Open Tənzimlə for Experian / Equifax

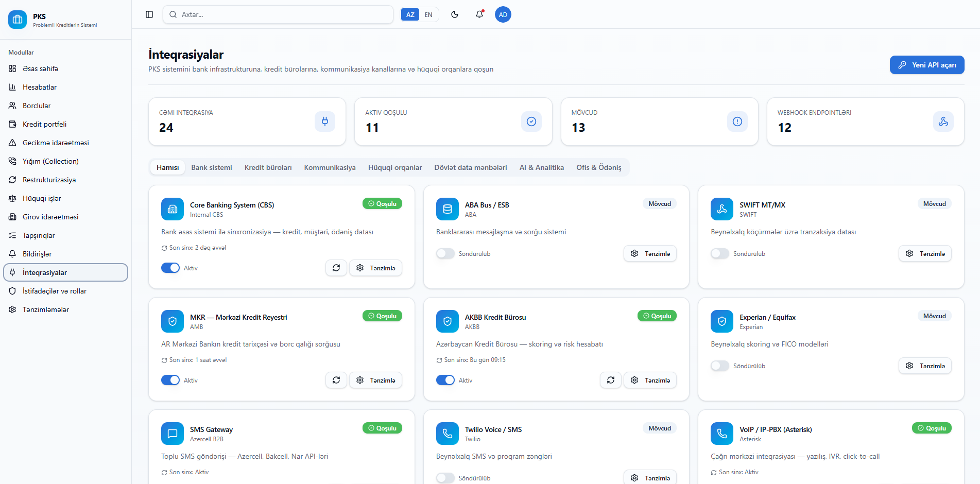tap(925, 366)
